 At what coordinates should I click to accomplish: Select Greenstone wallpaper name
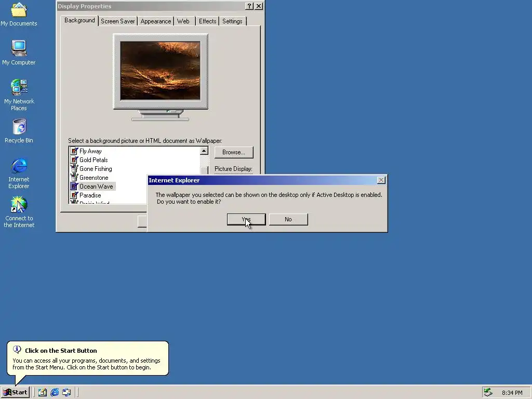click(94, 178)
